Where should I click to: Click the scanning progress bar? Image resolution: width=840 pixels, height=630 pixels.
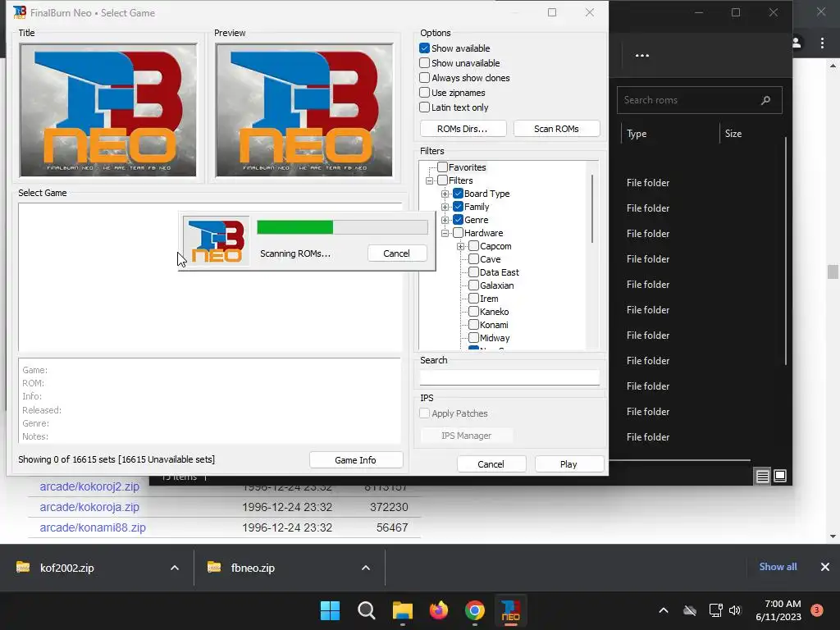(x=342, y=227)
